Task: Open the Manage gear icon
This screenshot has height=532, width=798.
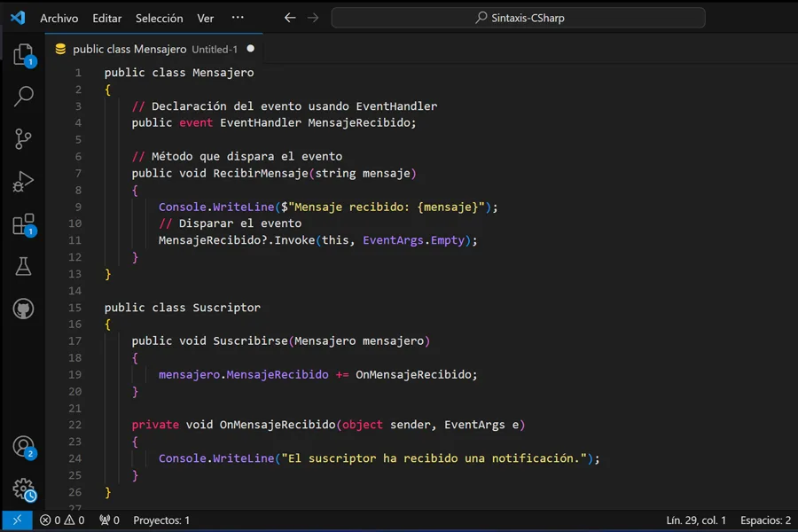Action: pos(23,489)
